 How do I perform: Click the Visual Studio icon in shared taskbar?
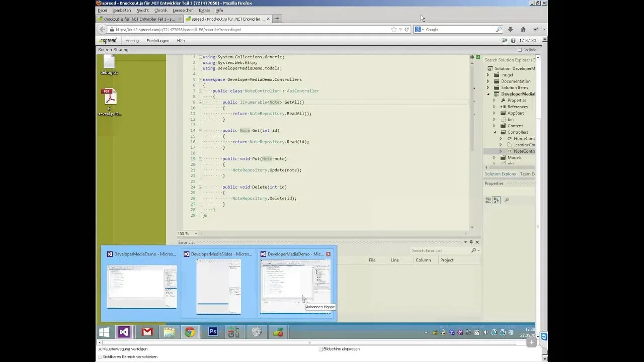pyautogui.click(x=124, y=332)
